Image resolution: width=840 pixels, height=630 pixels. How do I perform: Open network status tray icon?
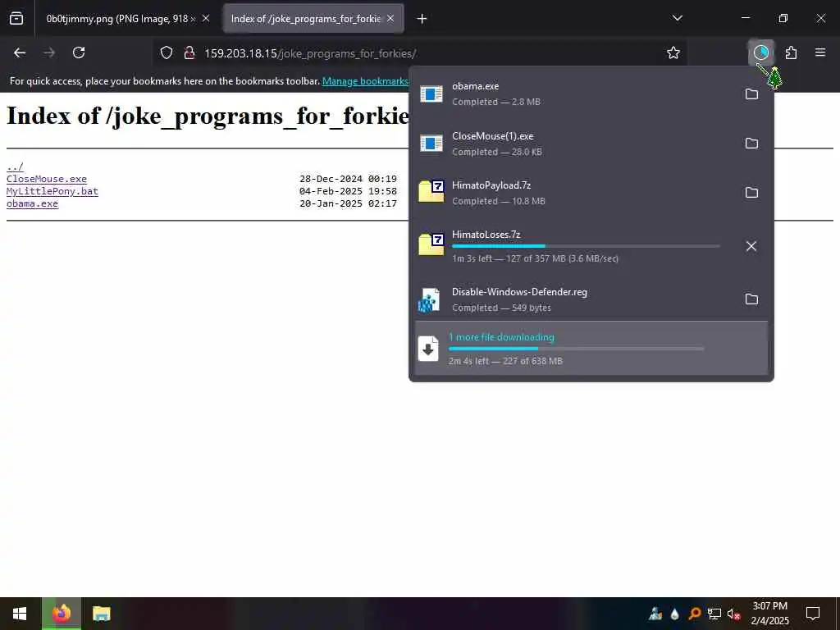pos(714,614)
